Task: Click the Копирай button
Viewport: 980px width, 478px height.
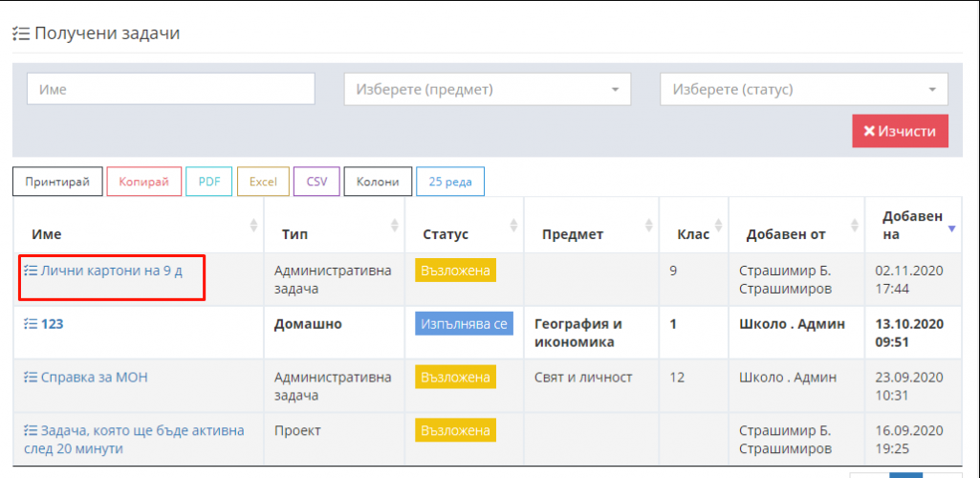Action: point(143,182)
